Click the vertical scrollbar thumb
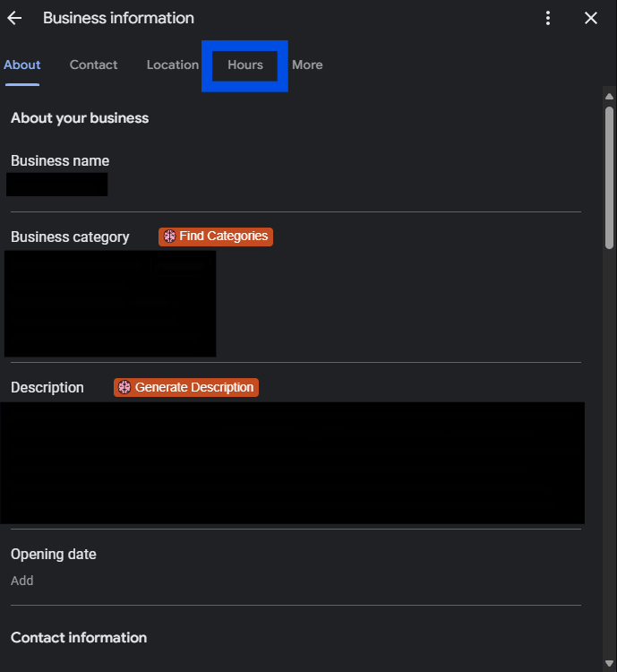The width and height of the screenshot is (617, 672). pyautogui.click(x=609, y=177)
